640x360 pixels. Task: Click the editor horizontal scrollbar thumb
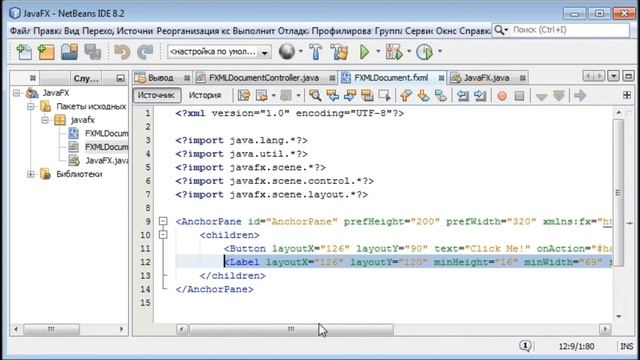(291, 329)
